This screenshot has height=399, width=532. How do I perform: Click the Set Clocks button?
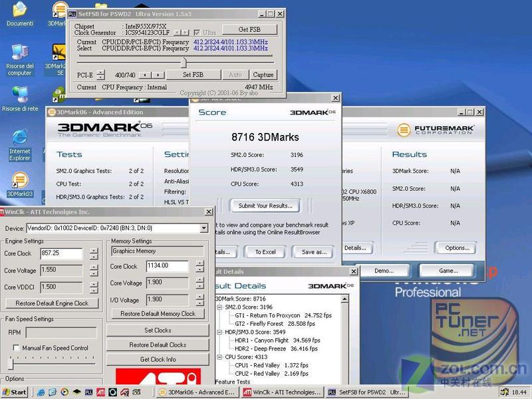point(158,330)
